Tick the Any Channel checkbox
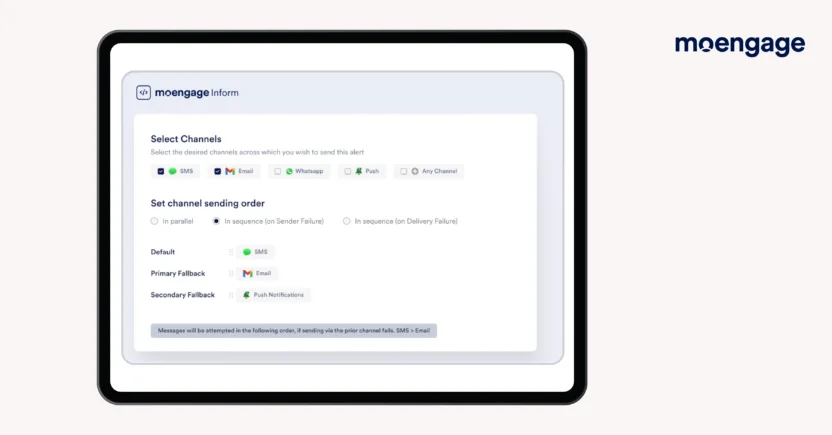Viewport: 832px width, 435px height. pyautogui.click(x=404, y=171)
